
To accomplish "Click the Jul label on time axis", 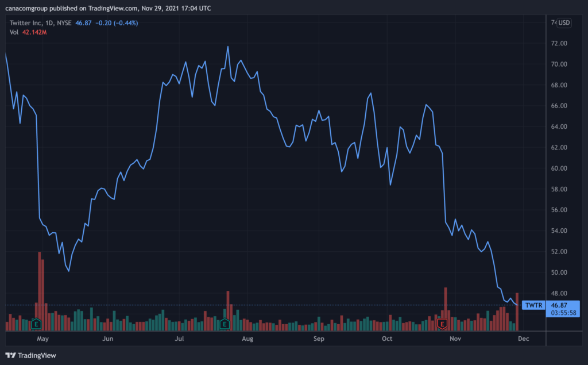I will tap(179, 339).
